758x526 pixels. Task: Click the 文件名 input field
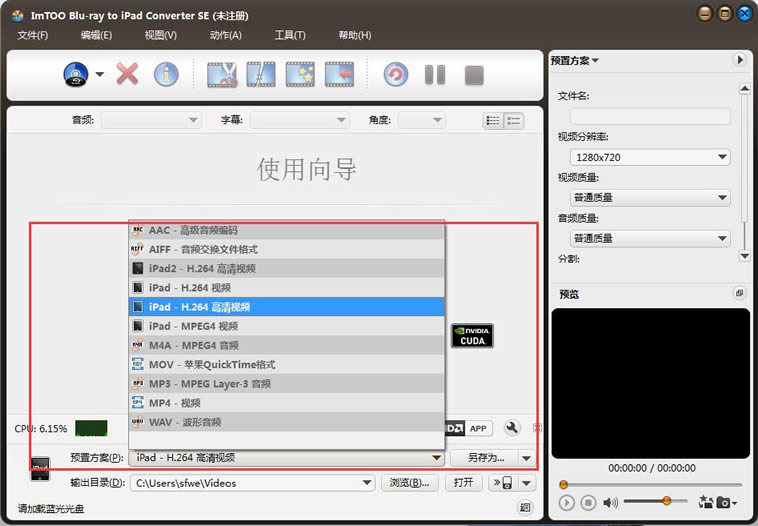[x=650, y=117]
